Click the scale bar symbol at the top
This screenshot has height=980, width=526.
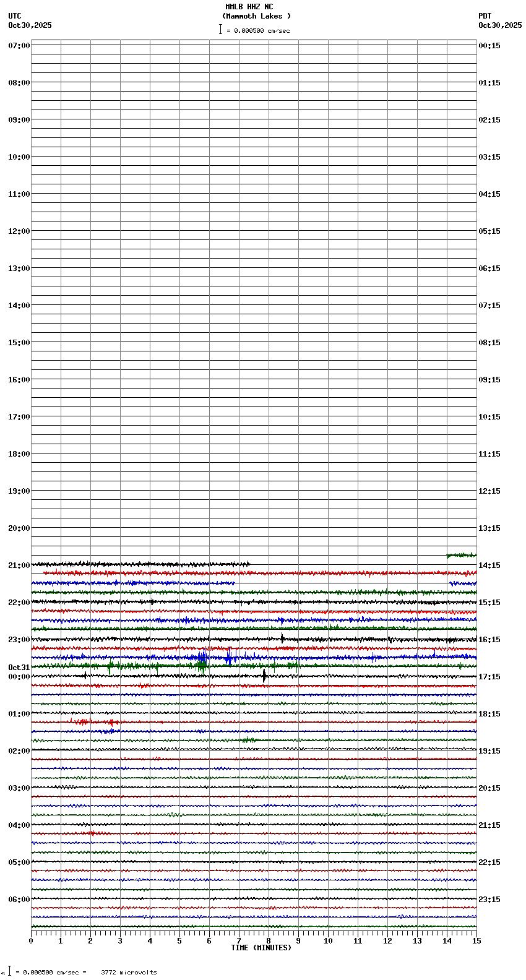[x=220, y=29]
